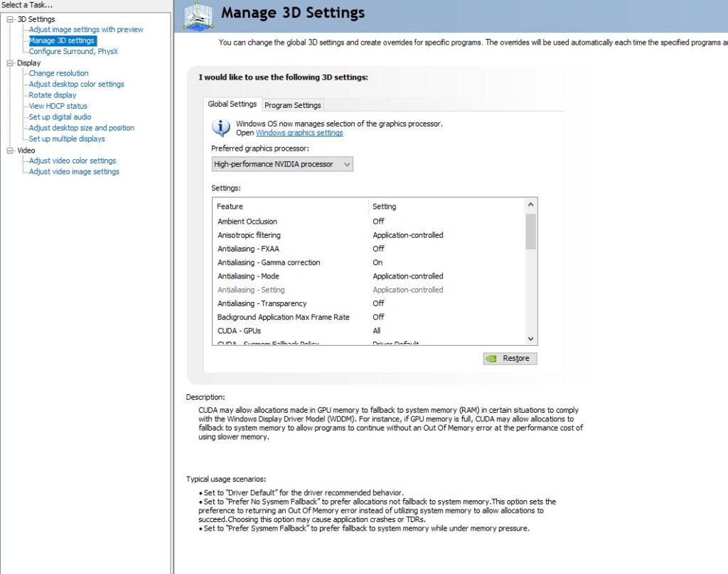Open Configure Surround, PhysX

pos(73,51)
